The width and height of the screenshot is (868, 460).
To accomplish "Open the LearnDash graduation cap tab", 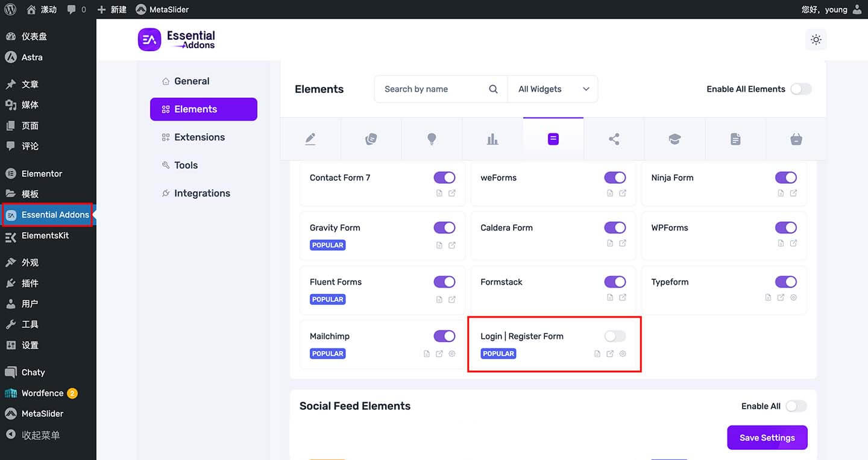I will coord(675,139).
